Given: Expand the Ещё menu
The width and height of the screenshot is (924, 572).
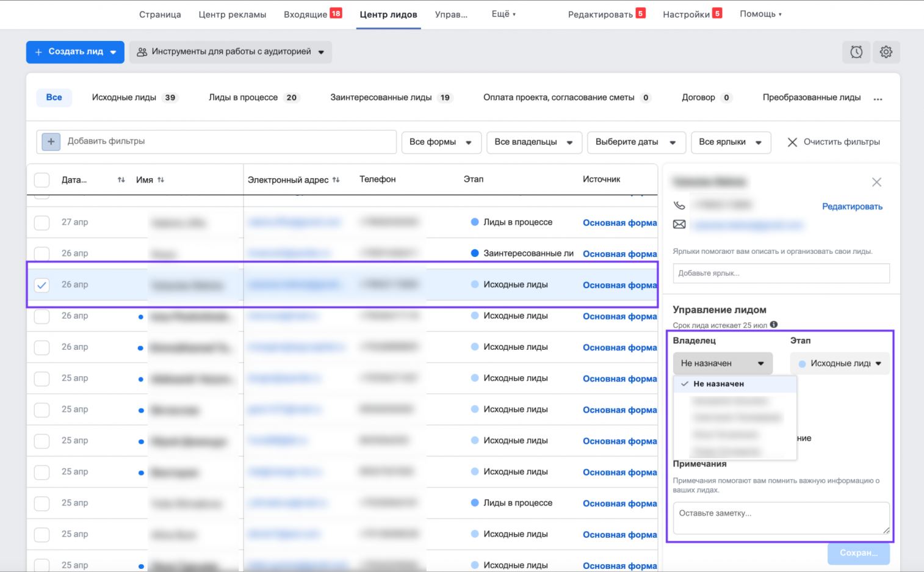Looking at the screenshot, I should click(504, 13).
